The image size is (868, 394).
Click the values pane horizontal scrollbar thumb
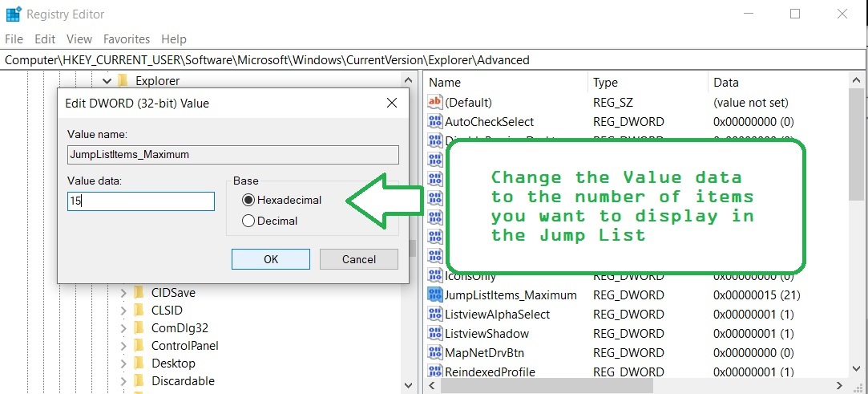coord(547,385)
